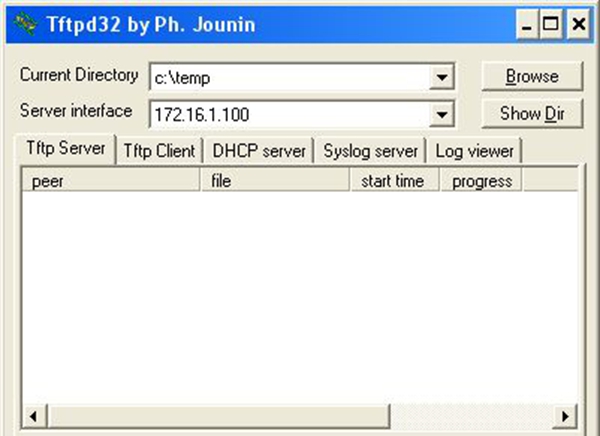This screenshot has height=436, width=600.
Task: Sort by the peer column header
Action: point(111,181)
